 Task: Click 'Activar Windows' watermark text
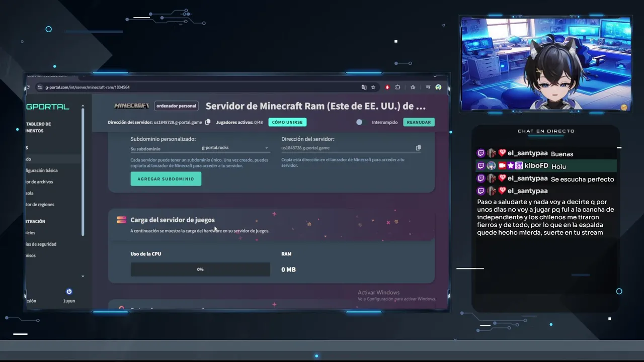click(378, 292)
